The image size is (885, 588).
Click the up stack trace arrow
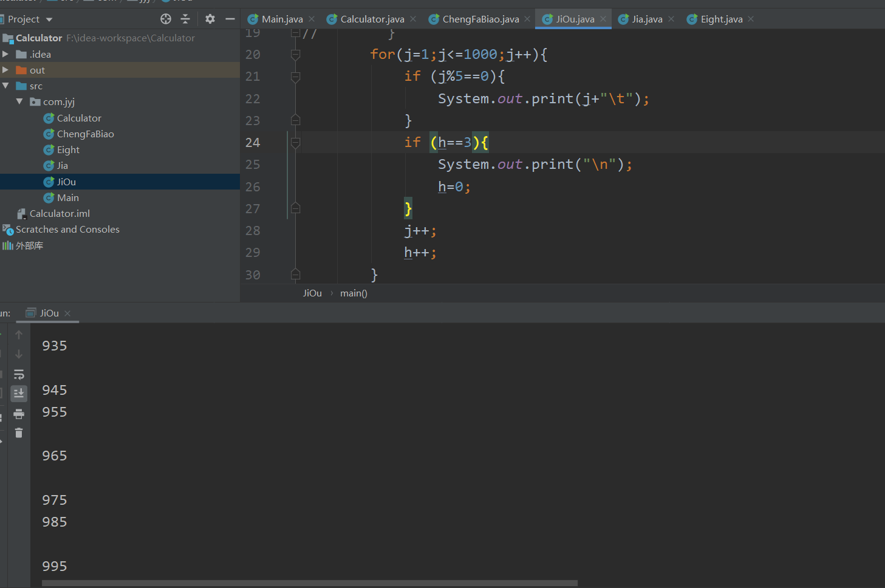coord(19,335)
